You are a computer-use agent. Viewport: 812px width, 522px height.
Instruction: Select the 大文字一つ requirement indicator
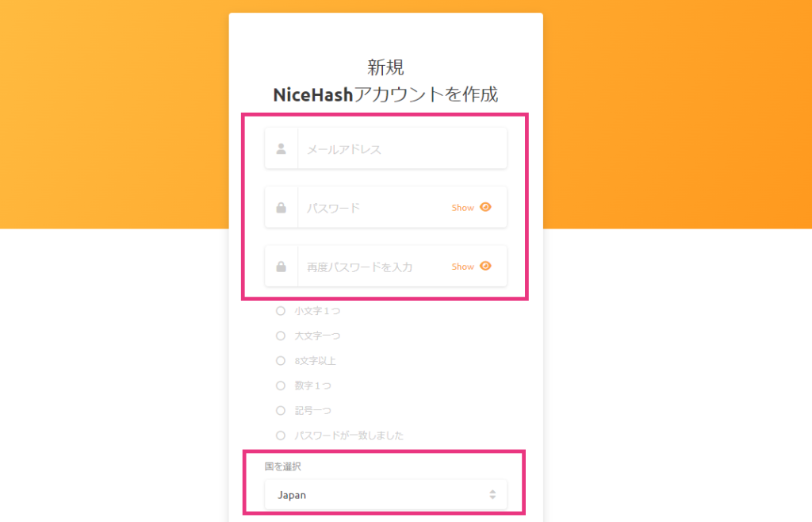coord(280,336)
